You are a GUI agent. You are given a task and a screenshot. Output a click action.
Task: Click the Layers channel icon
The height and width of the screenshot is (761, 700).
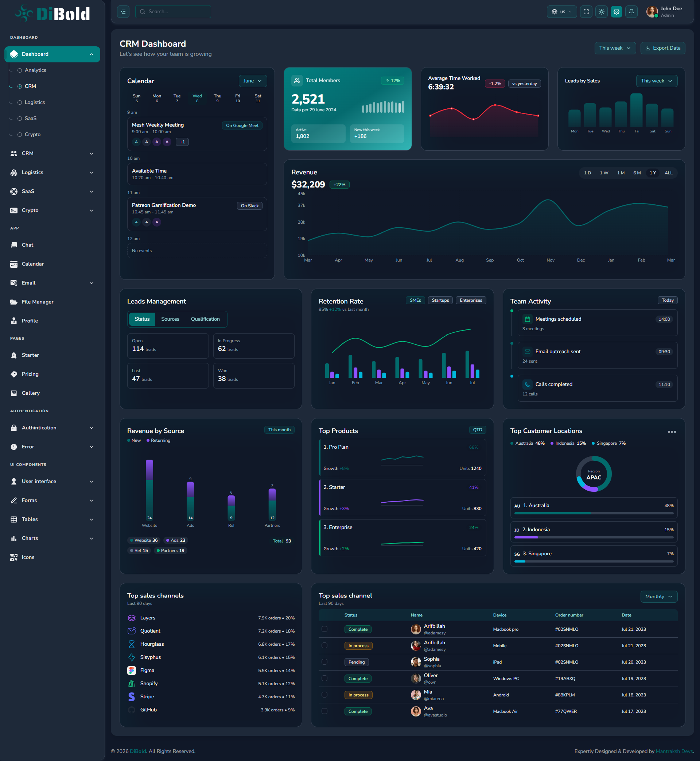coord(132,618)
